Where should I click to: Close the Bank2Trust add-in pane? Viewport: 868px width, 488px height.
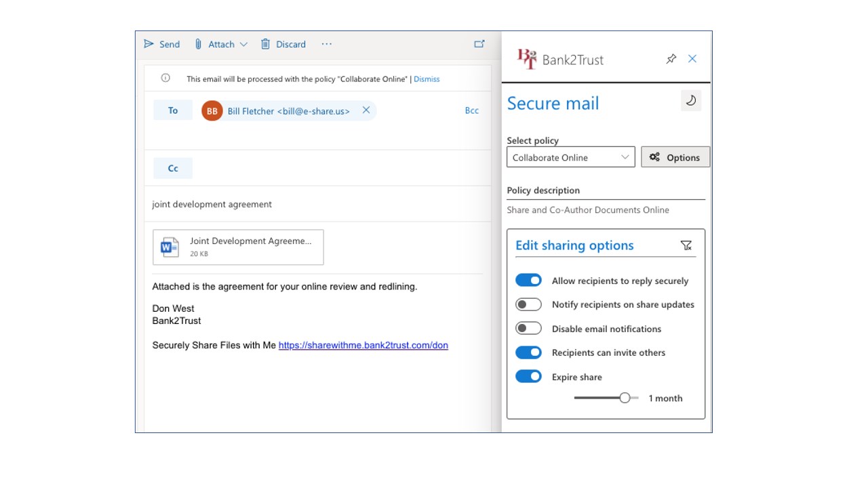pos(692,59)
